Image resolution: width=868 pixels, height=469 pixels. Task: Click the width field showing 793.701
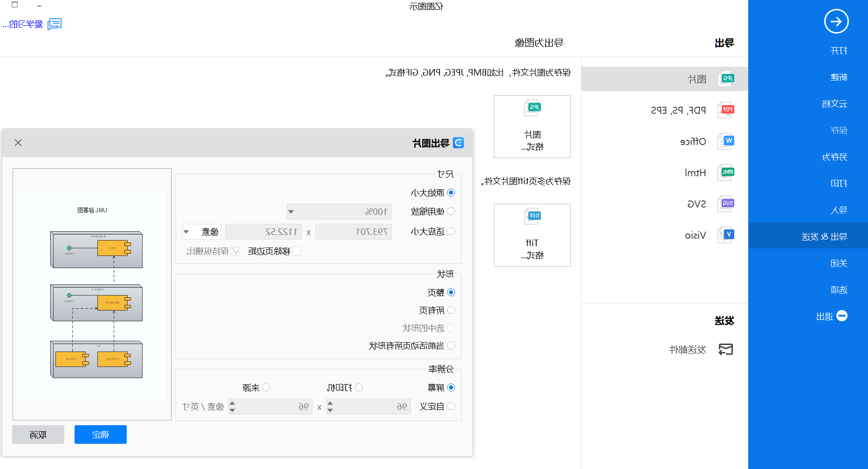coord(354,232)
